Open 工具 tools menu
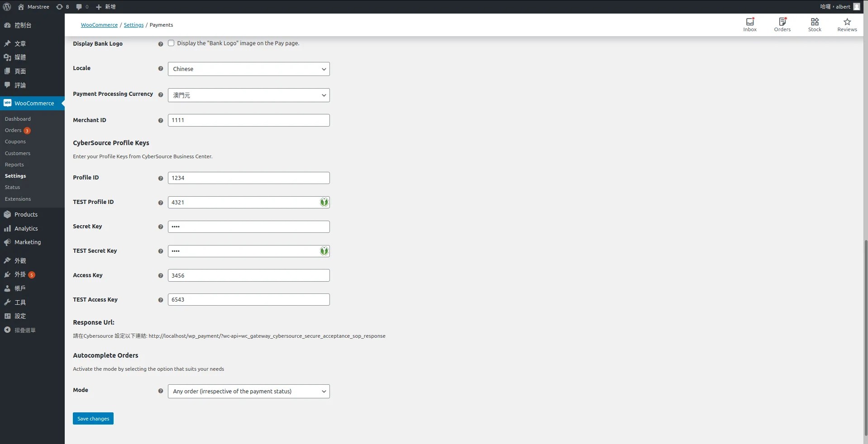This screenshot has height=444, width=868. [x=32, y=302]
